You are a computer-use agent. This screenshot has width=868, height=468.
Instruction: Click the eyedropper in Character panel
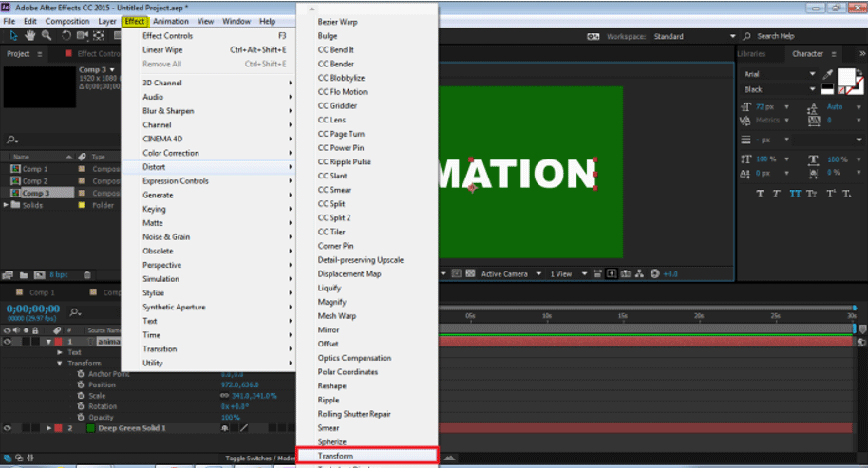click(828, 74)
